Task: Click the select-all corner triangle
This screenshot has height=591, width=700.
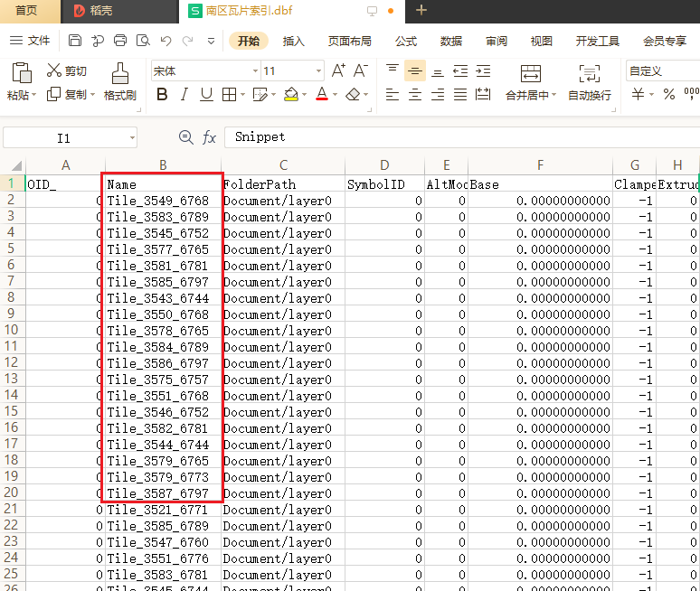Action: 16,166
